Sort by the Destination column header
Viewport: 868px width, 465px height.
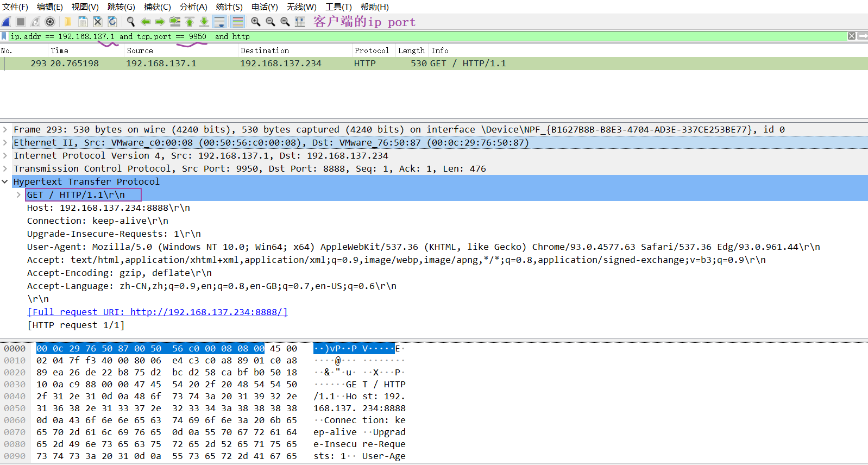295,51
